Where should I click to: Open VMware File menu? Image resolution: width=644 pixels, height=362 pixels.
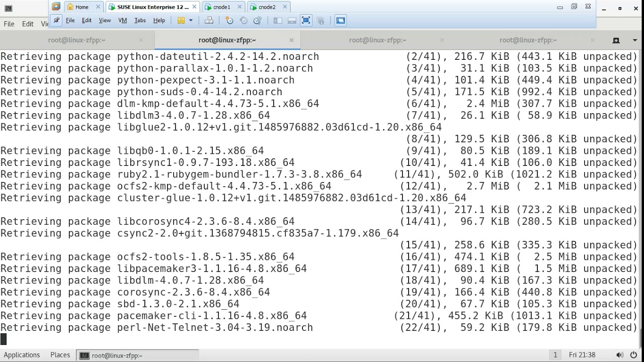pyautogui.click(x=70, y=20)
